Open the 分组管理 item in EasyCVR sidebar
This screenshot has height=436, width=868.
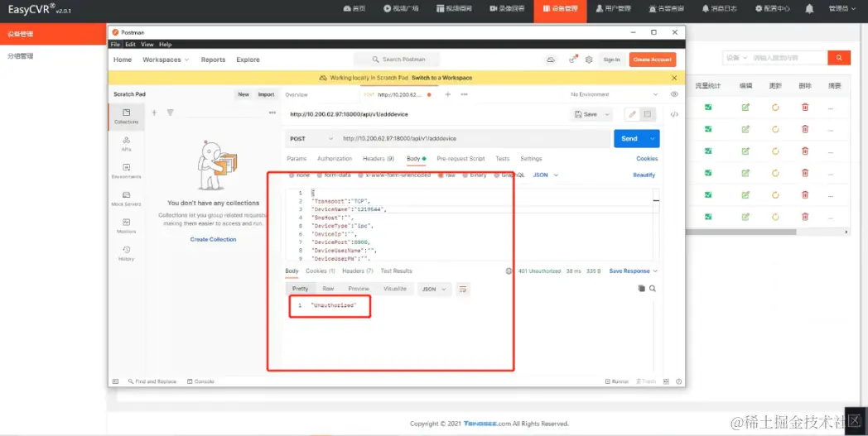(x=21, y=56)
